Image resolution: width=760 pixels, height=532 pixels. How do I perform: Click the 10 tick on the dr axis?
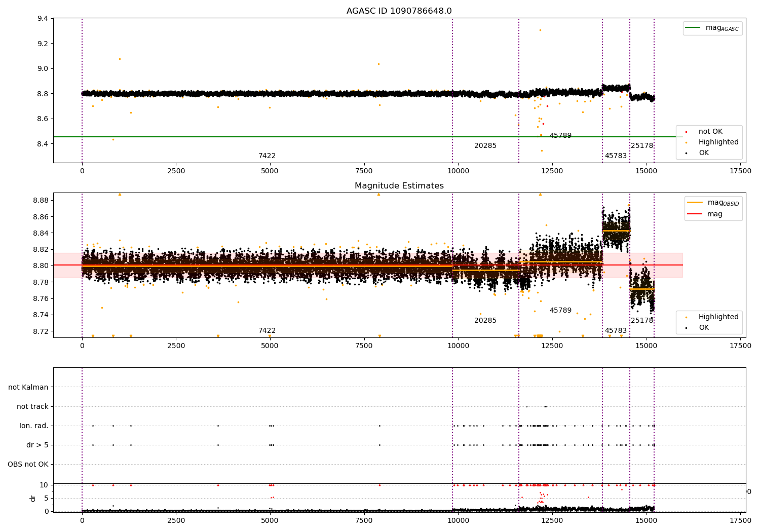point(44,485)
